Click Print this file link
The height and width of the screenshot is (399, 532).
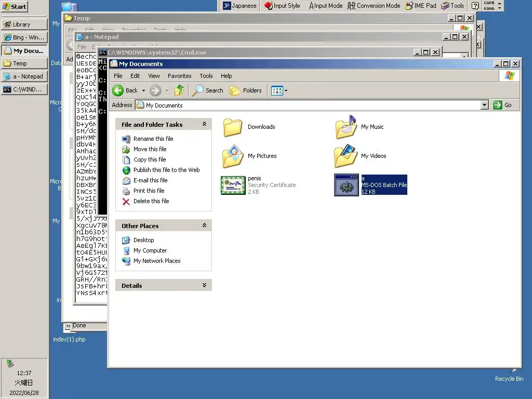coord(149,191)
